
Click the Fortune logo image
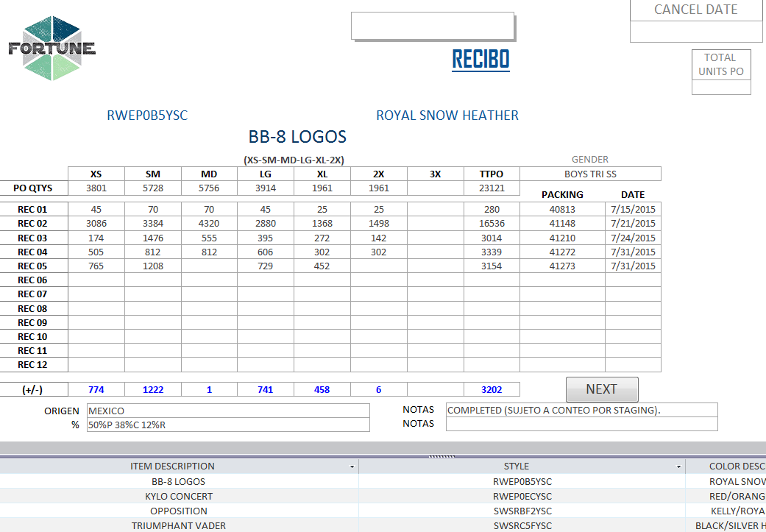(x=52, y=48)
